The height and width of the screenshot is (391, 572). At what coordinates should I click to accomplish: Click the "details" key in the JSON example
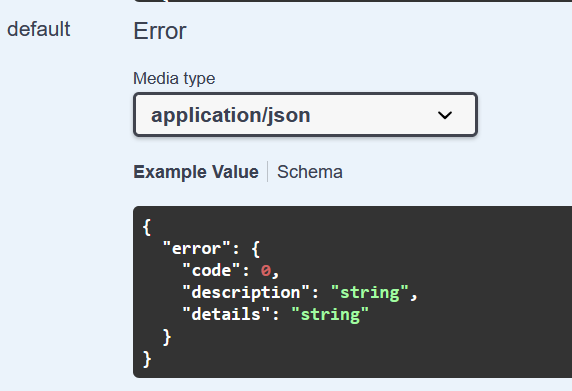pyautogui.click(x=226, y=314)
